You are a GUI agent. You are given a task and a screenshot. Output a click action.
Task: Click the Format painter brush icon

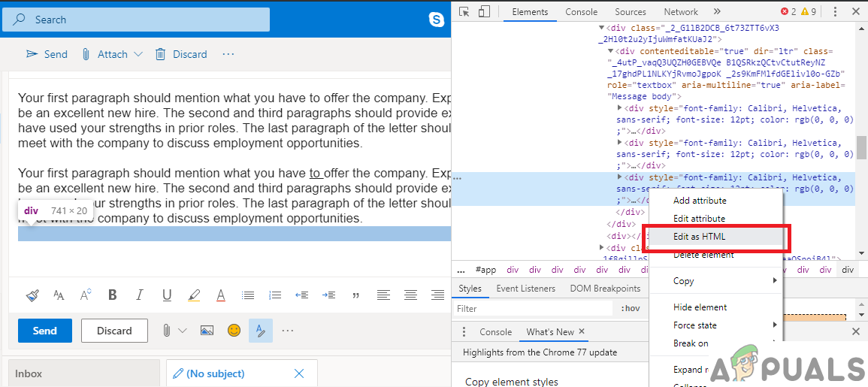click(x=32, y=295)
